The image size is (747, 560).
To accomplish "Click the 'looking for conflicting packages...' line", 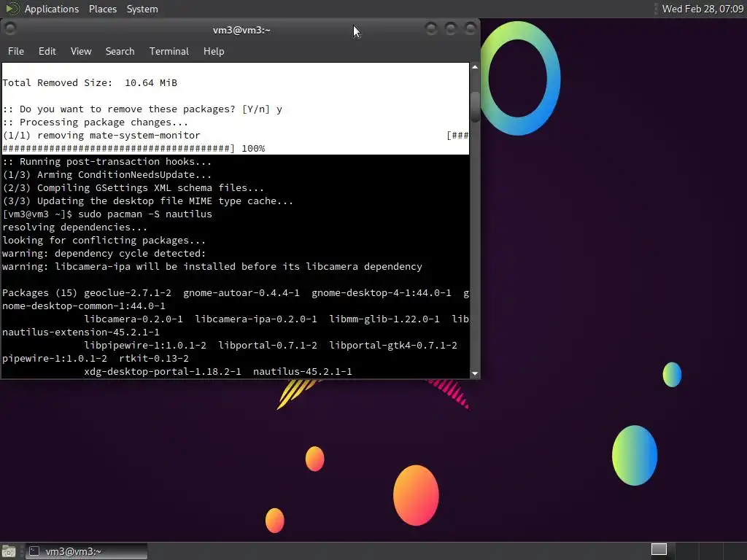I will click(104, 241).
